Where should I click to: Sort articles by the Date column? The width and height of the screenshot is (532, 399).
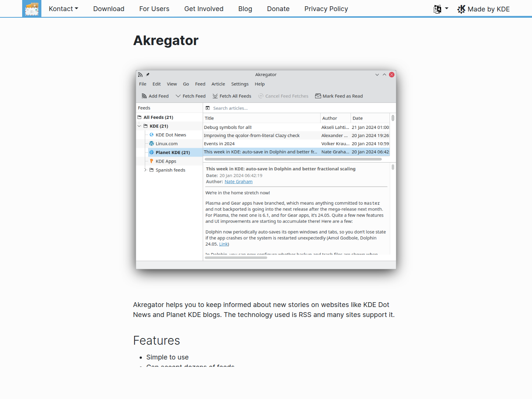pyautogui.click(x=370, y=118)
